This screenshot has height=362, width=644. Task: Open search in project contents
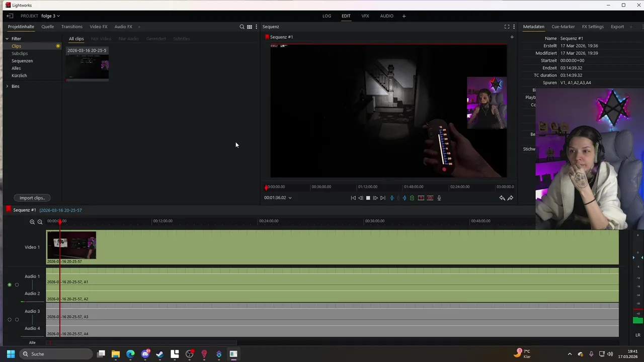242,27
